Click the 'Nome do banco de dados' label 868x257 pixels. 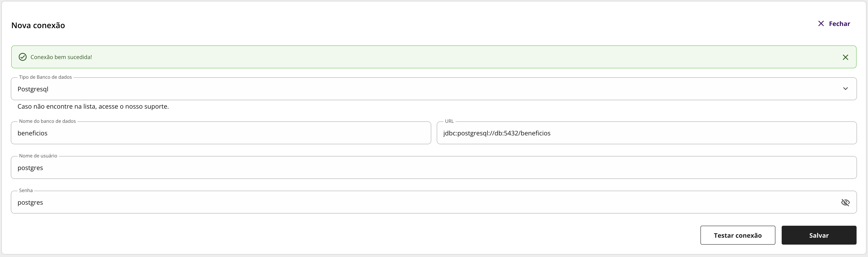[x=47, y=121]
